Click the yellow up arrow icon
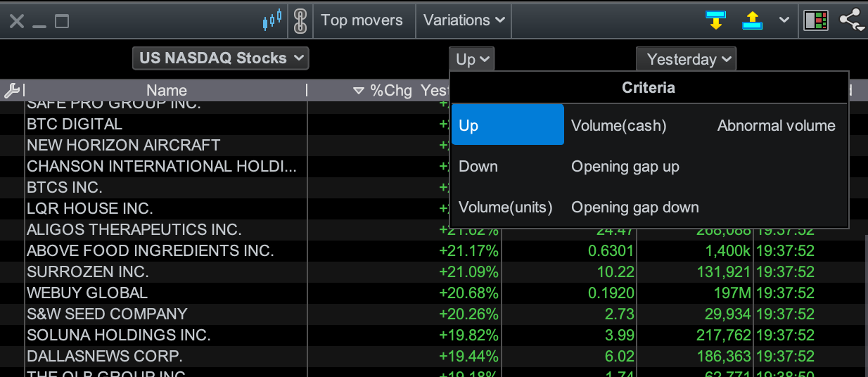Image resolution: width=868 pixels, height=377 pixels. 753,20
